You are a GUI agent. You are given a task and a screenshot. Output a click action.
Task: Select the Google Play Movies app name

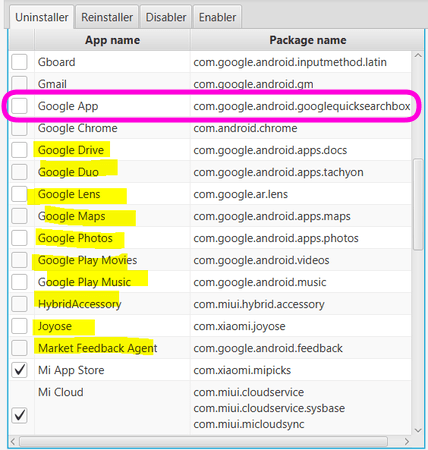88,260
